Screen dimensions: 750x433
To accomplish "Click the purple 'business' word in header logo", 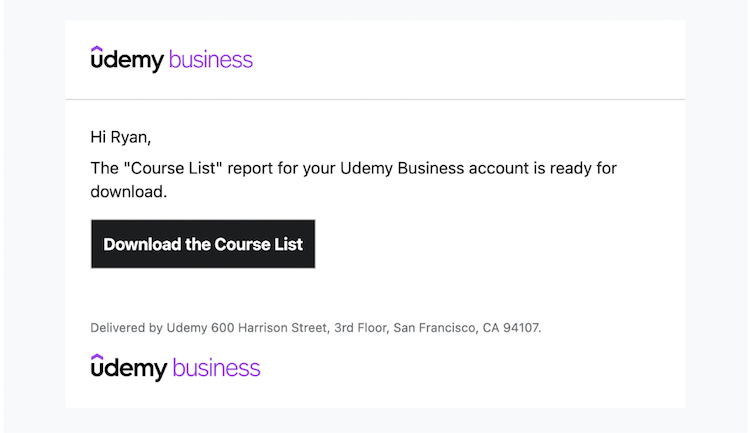I will coord(211,61).
